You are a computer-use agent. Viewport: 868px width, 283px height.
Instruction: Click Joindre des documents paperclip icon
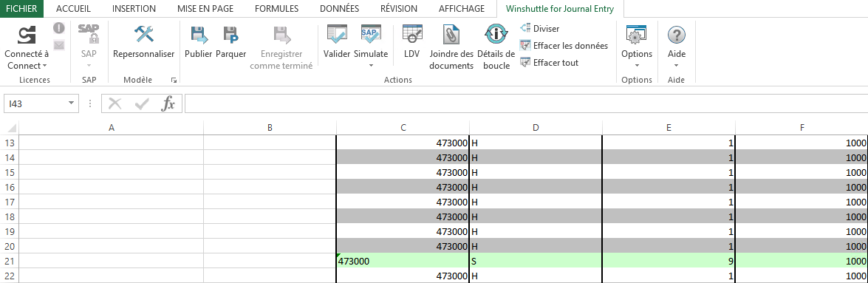coord(451,34)
